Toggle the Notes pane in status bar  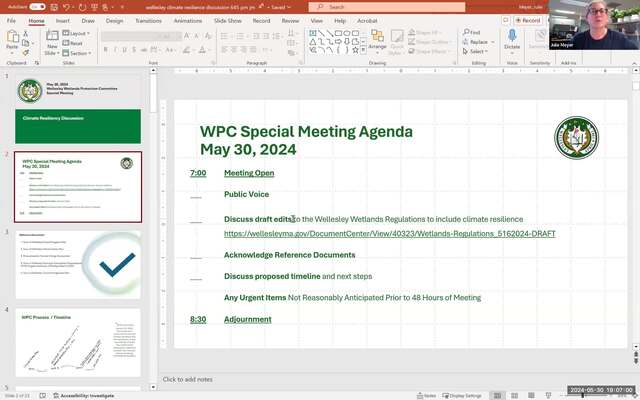tap(427, 395)
